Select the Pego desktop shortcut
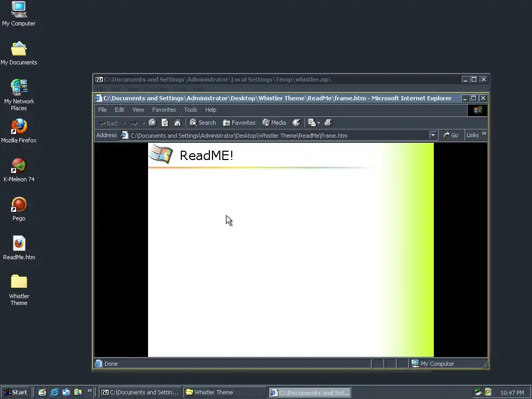The width and height of the screenshot is (532, 399). click(x=19, y=209)
